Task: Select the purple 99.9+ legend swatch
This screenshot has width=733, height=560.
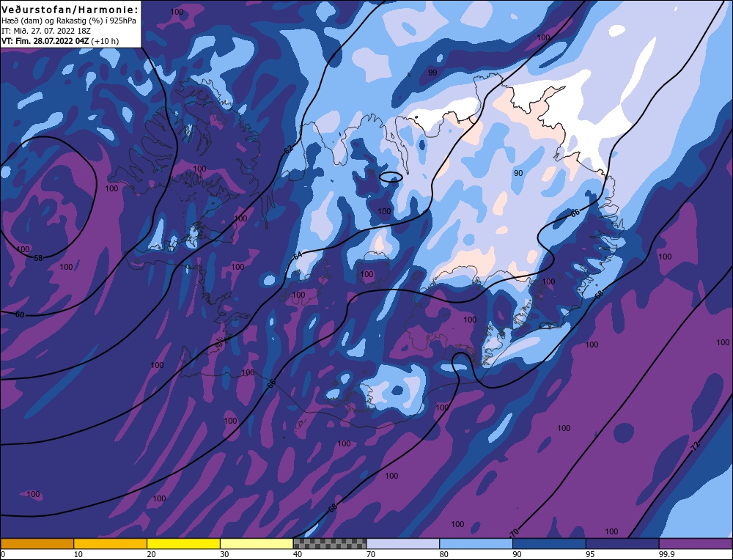Action: (x=696, y=544)
